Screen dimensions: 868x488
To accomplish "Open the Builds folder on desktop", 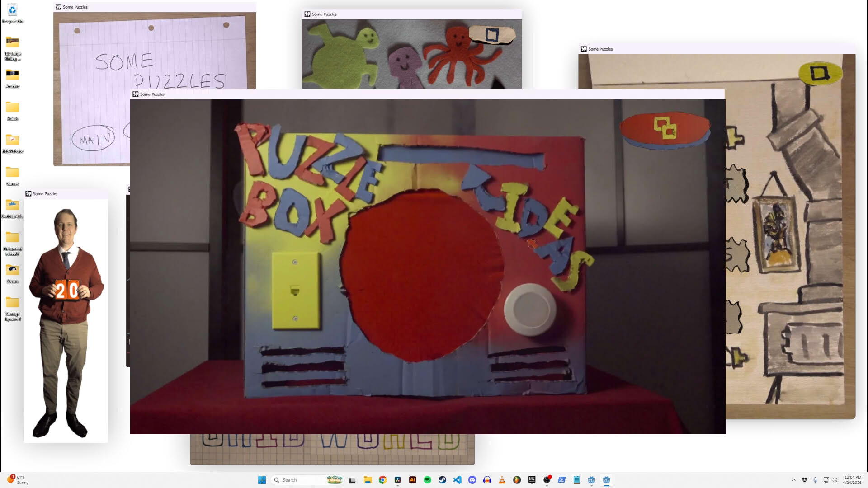I will 13,111.
